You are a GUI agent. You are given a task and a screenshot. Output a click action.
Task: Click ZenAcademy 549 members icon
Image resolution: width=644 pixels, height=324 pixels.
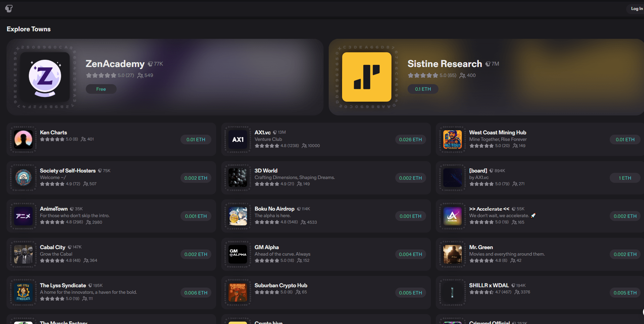click(140, 76)
